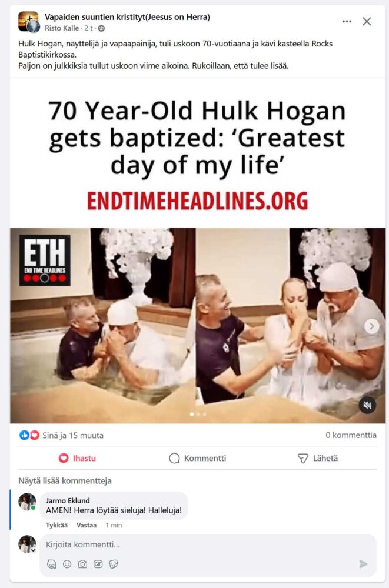Insert an avatar sticker in comment
Viewport: 389px width, 588px height.
(x=52, y=564)
